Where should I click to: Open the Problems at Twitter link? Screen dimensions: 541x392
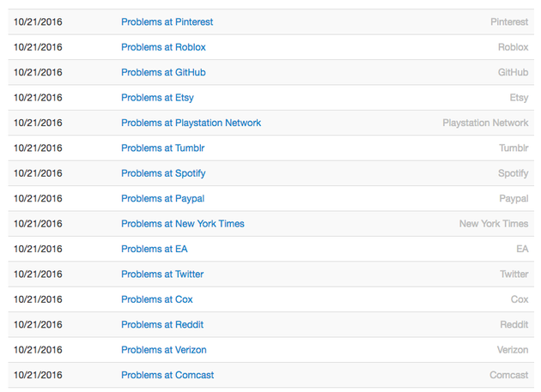(x=162, y=274)
